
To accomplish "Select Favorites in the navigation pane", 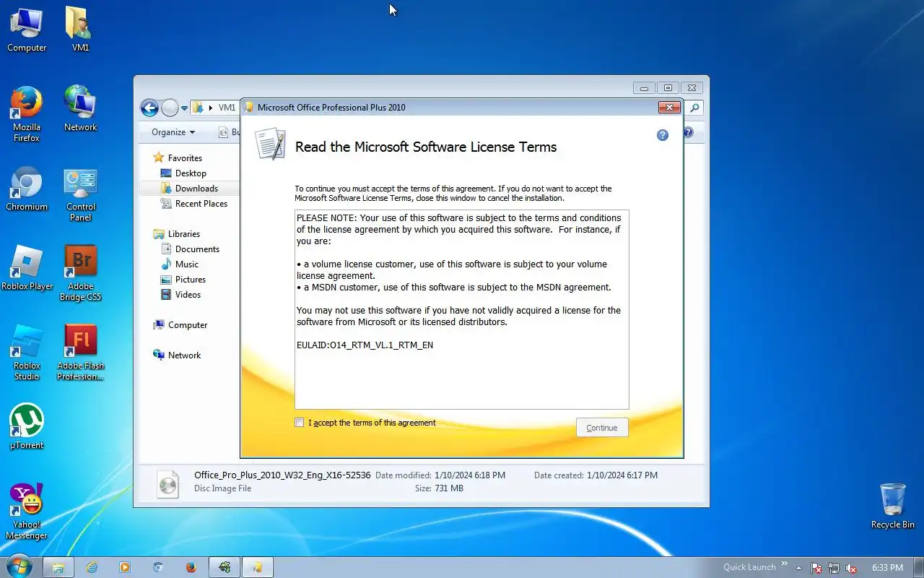I will click(185, 158).
